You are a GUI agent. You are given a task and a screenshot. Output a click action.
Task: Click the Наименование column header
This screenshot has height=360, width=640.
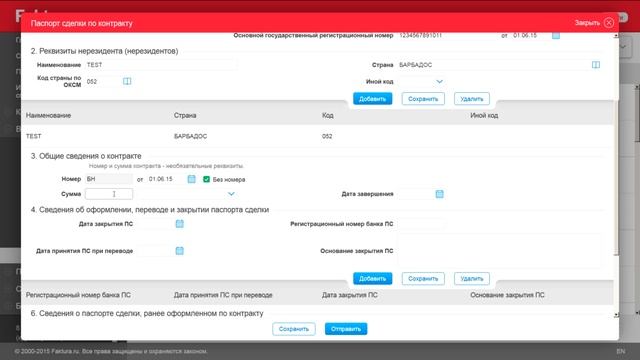pyautogui.click(x=48, y=116)
